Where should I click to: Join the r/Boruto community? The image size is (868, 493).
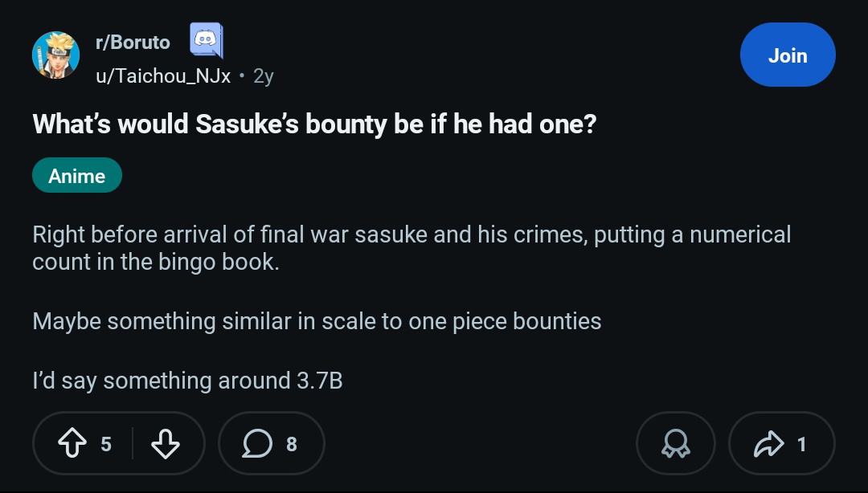click(787, 55)
